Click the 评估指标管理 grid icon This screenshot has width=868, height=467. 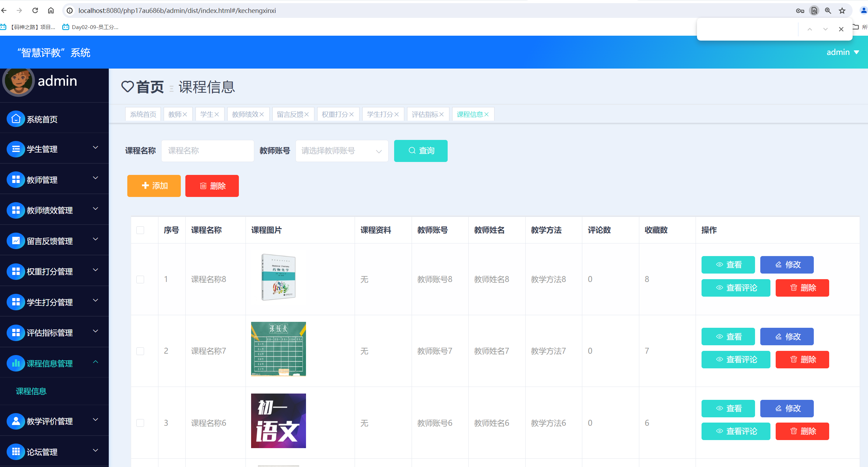(16, 333)
